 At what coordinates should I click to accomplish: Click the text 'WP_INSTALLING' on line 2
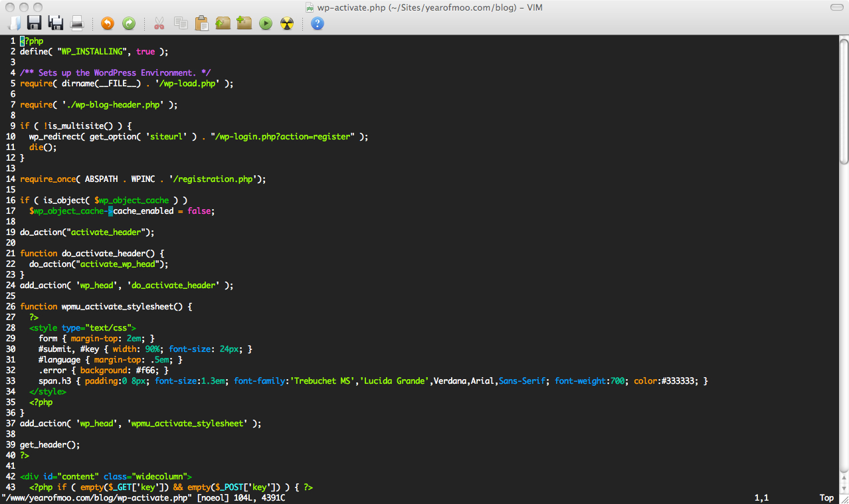(x=92, y=51)
